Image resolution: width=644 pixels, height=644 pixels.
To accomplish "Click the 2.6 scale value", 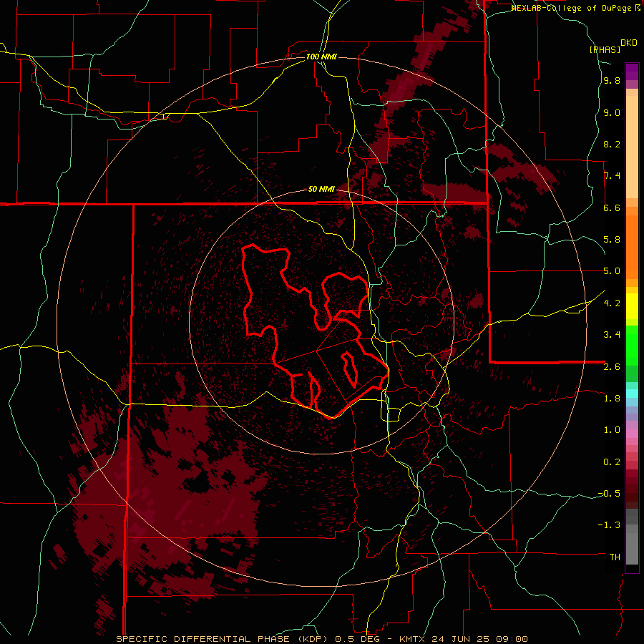I will click(612, 367).
